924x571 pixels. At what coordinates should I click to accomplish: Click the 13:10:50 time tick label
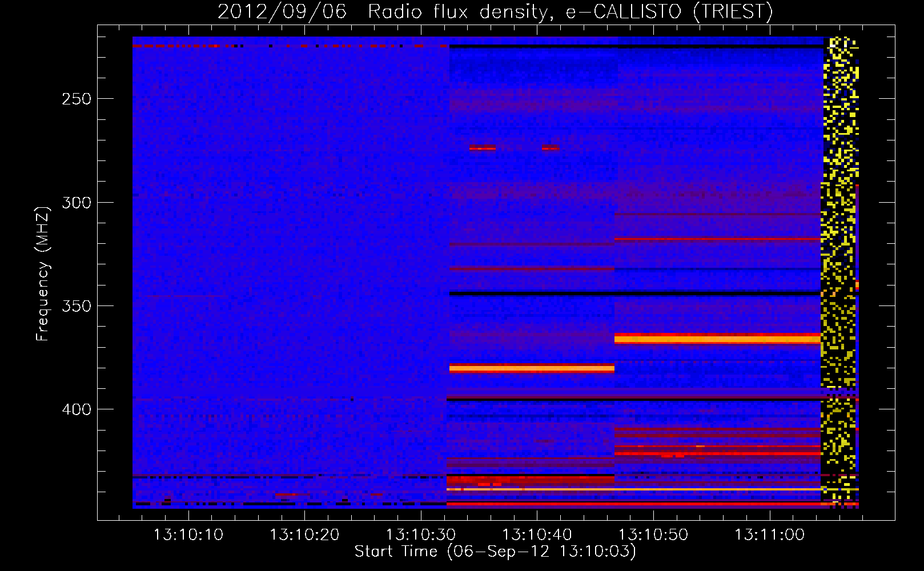(x=653, y=535)
